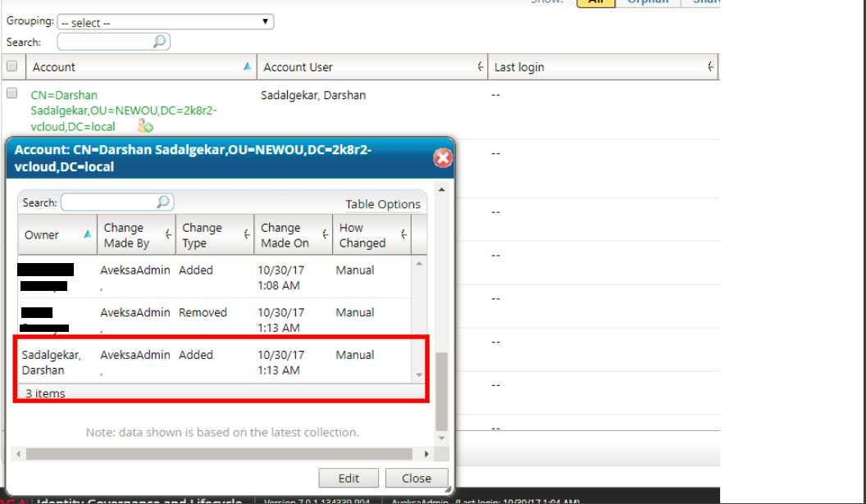Switch to the Orphan filter tab

tap(648, 2)
